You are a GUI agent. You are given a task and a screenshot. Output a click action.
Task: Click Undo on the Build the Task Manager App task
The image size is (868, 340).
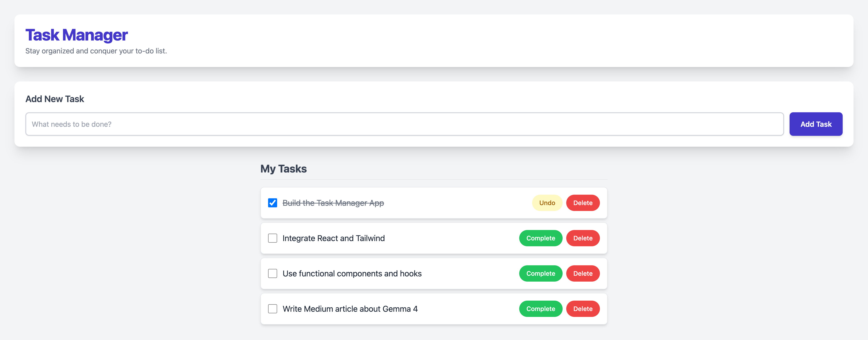click(547, 203)
